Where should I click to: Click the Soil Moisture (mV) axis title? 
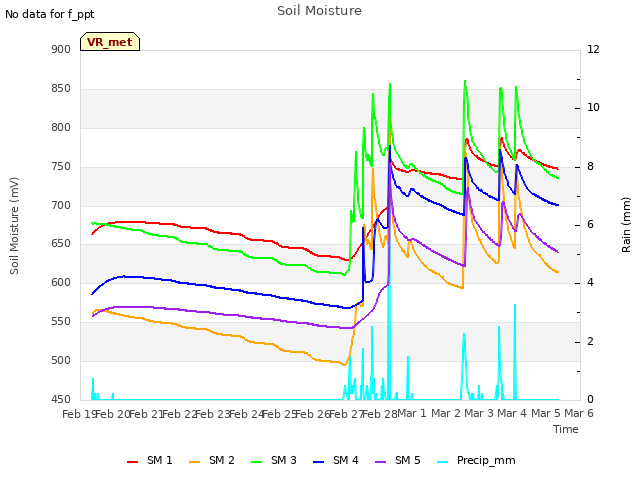(x=14, y=226)
